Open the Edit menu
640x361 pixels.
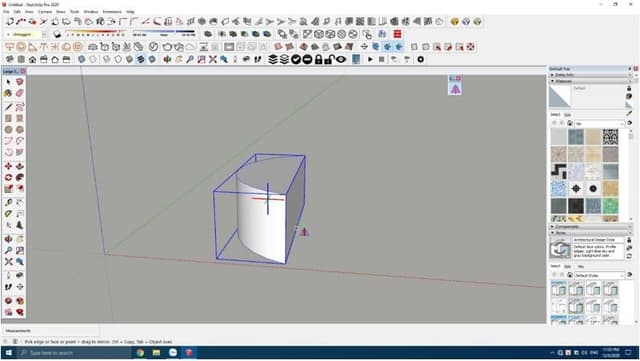[17, 12]
